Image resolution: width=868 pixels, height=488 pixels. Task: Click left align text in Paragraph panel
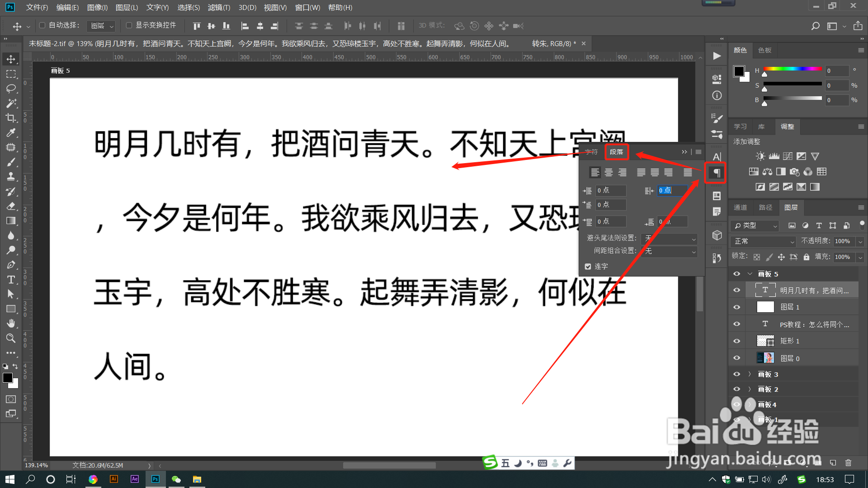click(595, 173)
